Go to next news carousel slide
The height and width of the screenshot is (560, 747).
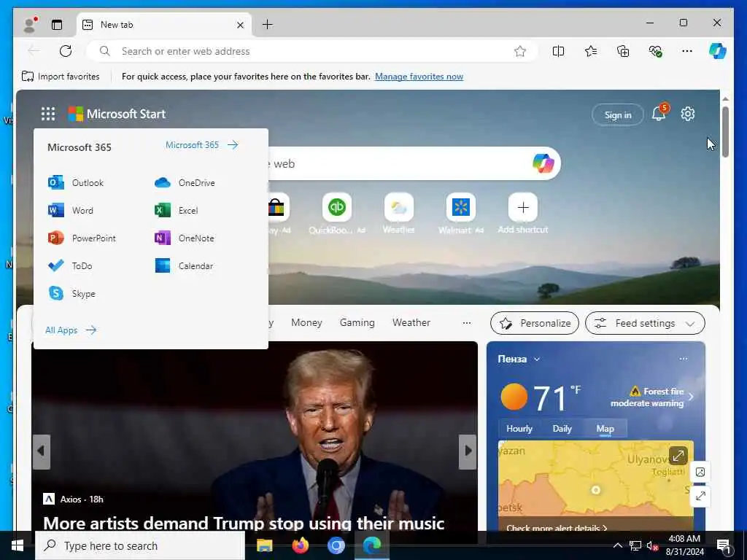click(468, 451)
